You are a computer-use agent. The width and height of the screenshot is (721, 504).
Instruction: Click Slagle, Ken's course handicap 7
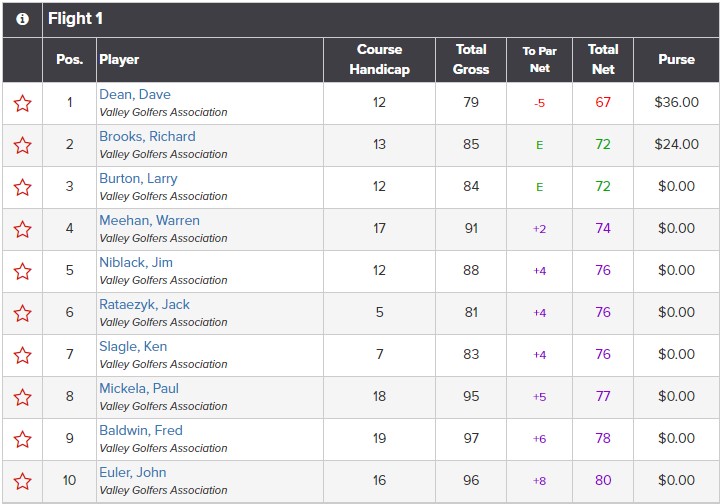tap(379, 354)
